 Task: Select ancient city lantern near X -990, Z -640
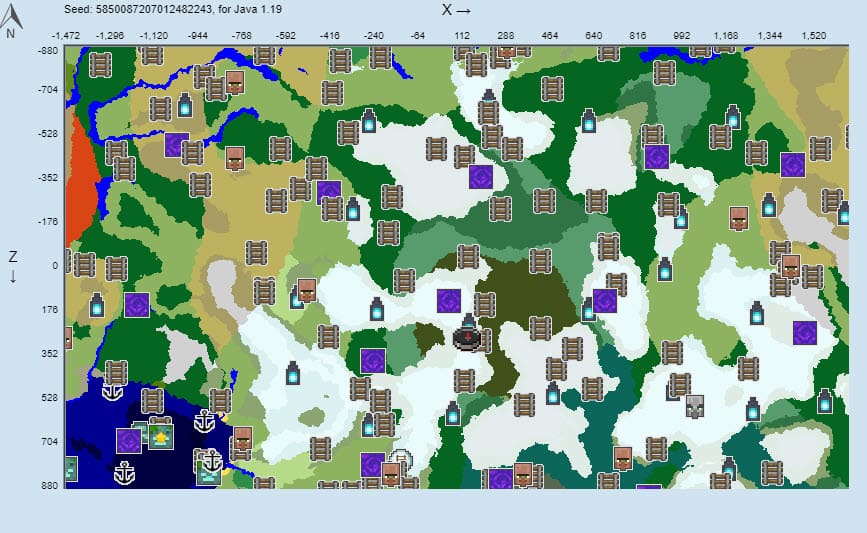coord(185,104)
